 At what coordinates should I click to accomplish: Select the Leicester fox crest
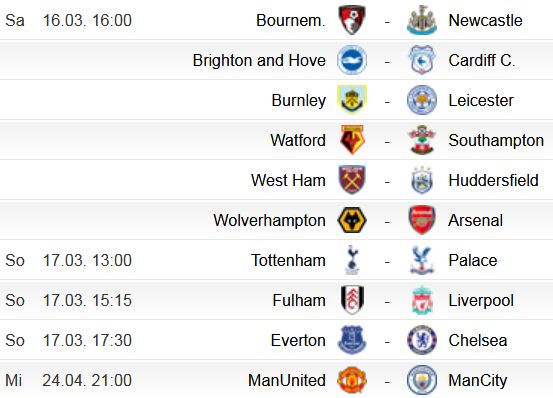422,100
